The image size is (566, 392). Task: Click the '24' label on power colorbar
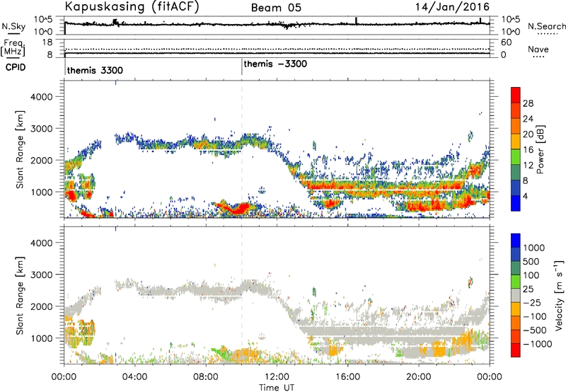528,119
